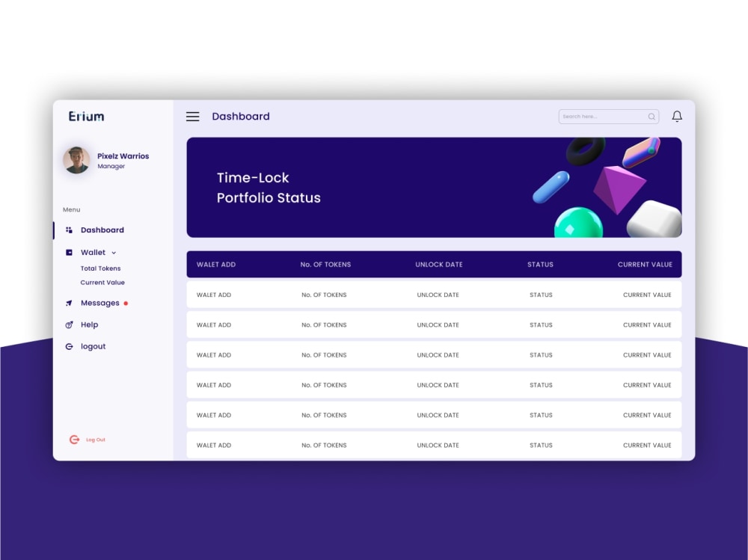
Task: Open notifications via the bell icon
Action: pyautogui.click(x=677, y=117)
